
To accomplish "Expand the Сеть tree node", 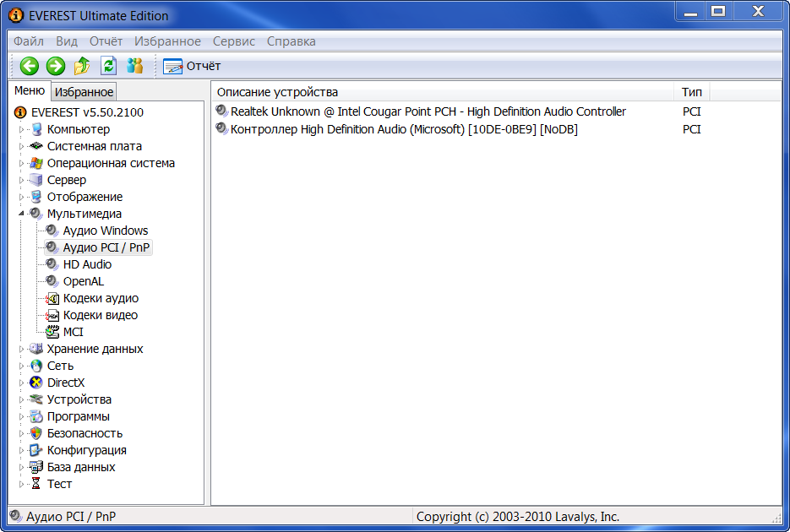I will coord(21,366).
